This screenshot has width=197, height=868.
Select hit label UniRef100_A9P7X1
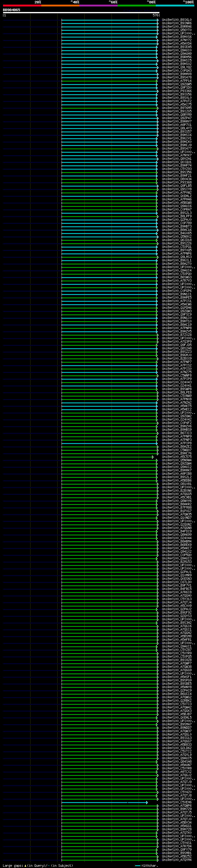(x=176, y=125)
